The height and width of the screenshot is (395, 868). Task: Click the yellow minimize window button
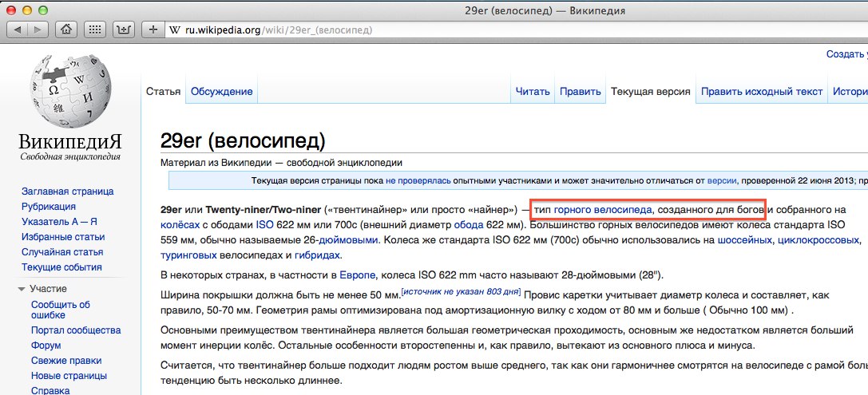28,10
